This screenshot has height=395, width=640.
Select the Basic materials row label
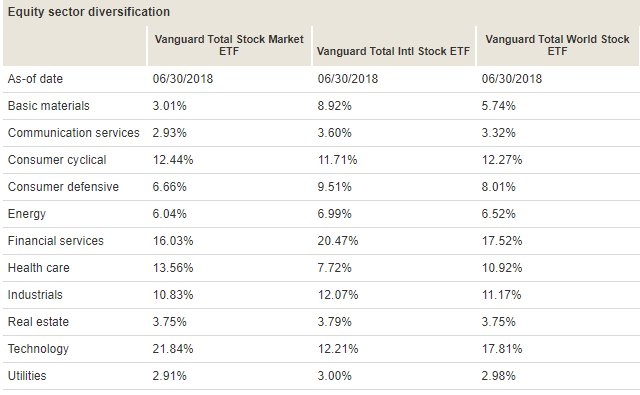point(49,106)
